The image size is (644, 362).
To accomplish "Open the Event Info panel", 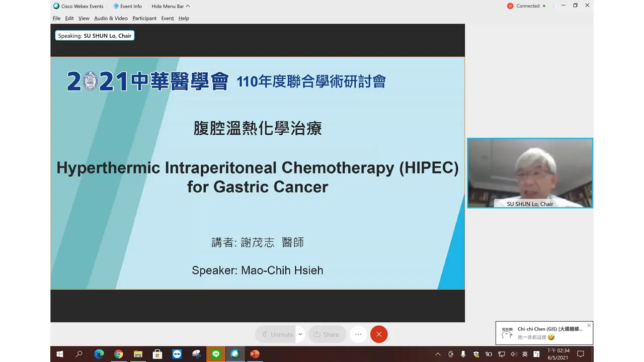I will [x=127, y=6].
